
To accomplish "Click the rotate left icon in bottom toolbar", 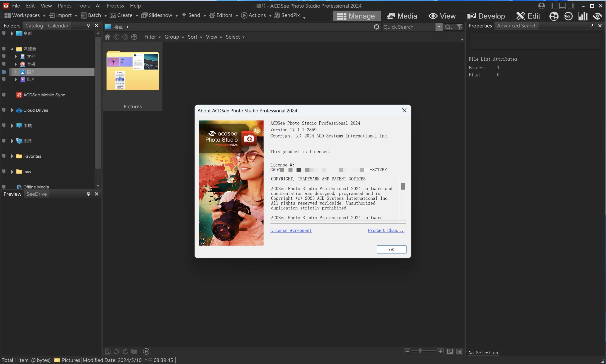I will click(x=116, y=351).
